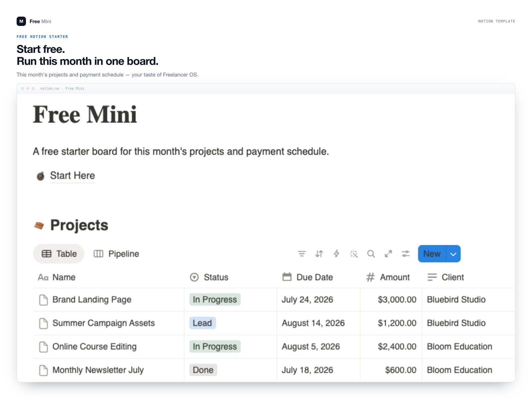Open the Monthly Newsletter July row

[x=98, y=370]
